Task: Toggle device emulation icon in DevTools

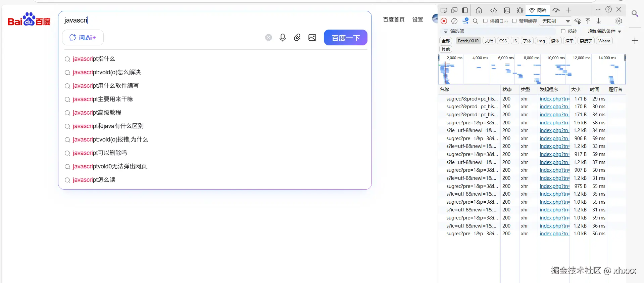Action: [454, 10]
